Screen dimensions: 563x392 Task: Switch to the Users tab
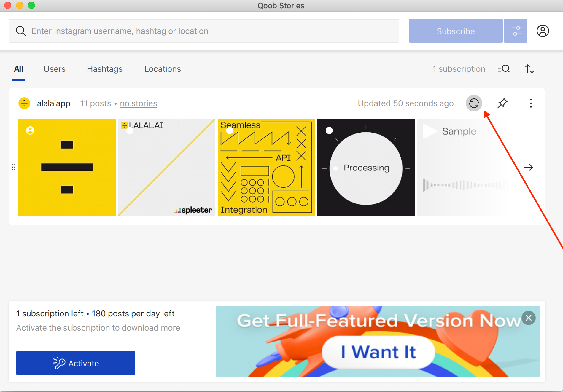tap(55, 69)
